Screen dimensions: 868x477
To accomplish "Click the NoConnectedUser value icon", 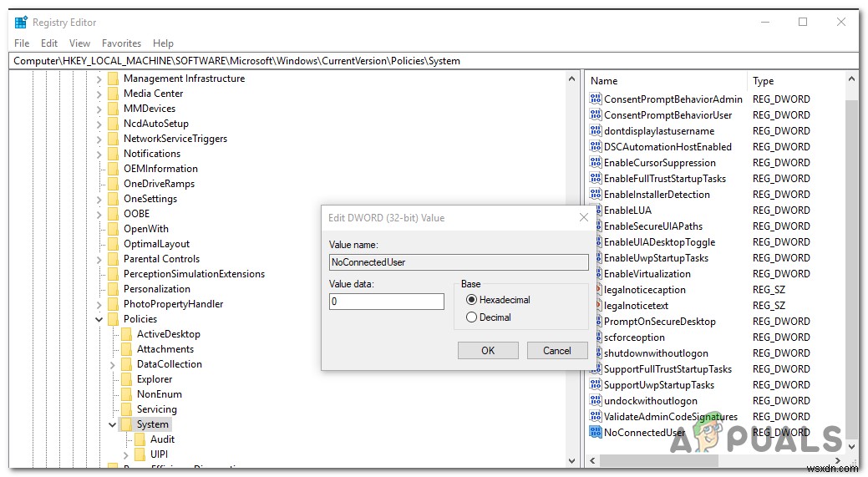I will click(596, 432).
